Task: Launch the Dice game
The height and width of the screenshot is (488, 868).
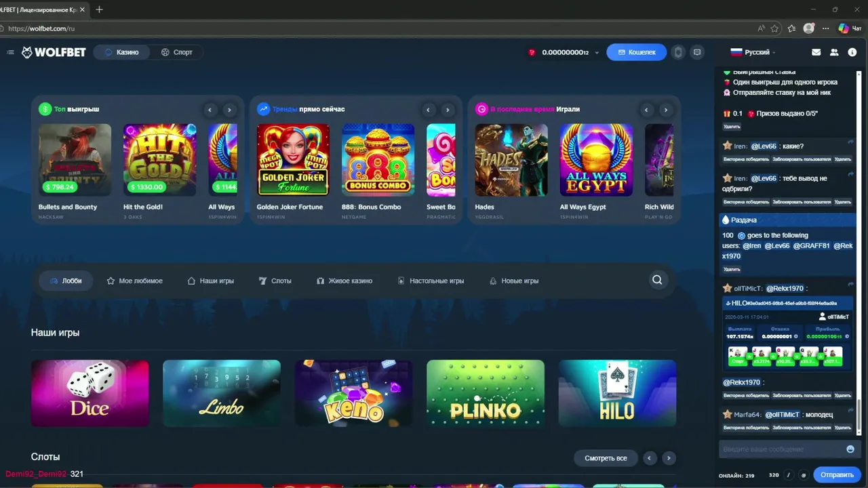Action: pos(90,393)
